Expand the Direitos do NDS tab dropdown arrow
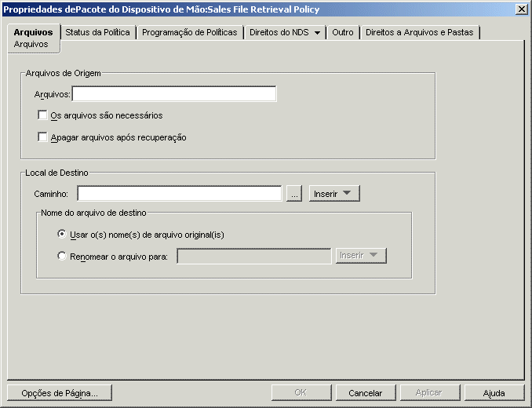 click(317, 33)
